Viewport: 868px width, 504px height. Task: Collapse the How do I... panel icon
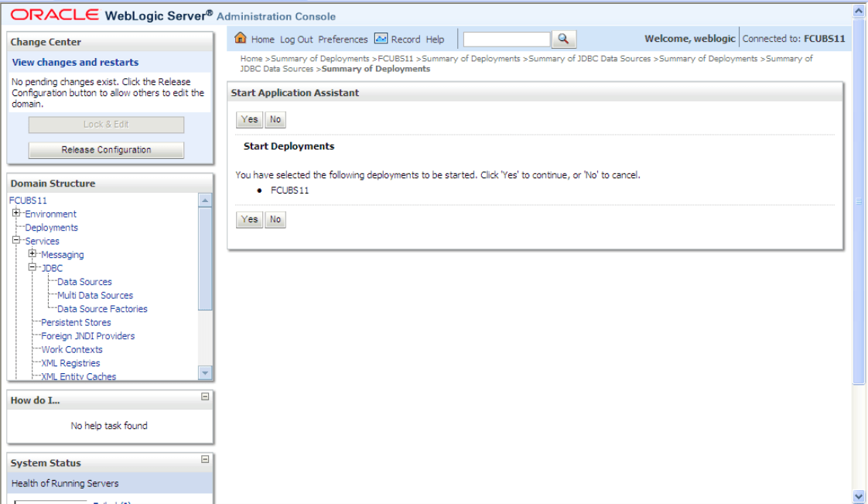pos(203,396)
